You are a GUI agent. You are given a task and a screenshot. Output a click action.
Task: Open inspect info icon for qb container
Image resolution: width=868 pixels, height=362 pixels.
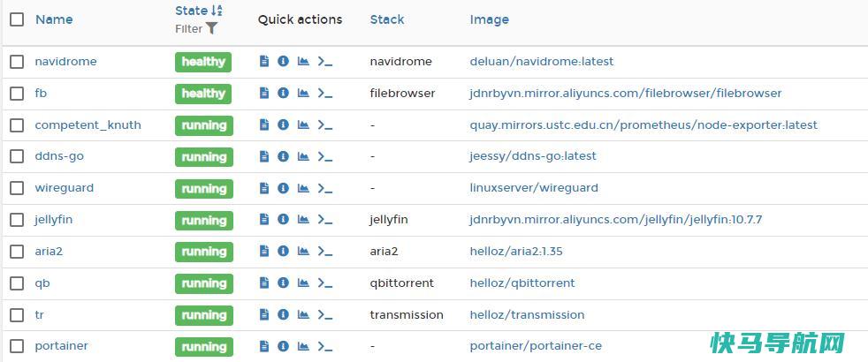click(x=283, y=283)
